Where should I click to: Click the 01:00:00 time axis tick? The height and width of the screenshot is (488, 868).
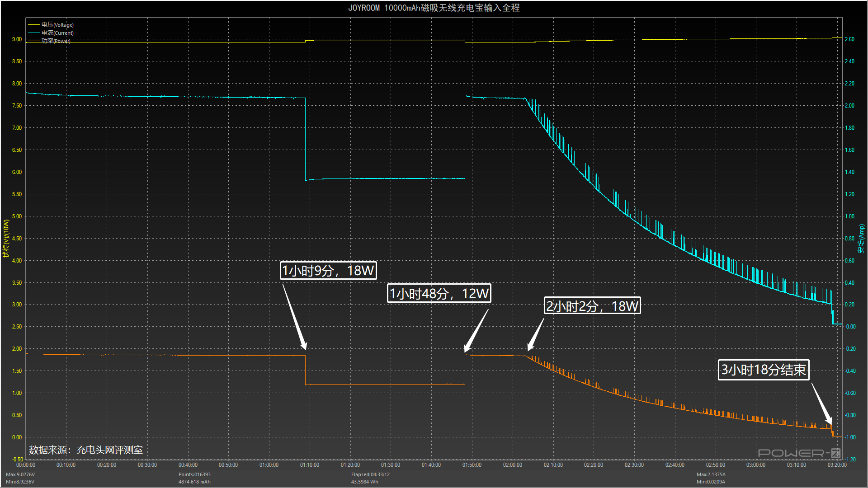click(269, 465)
